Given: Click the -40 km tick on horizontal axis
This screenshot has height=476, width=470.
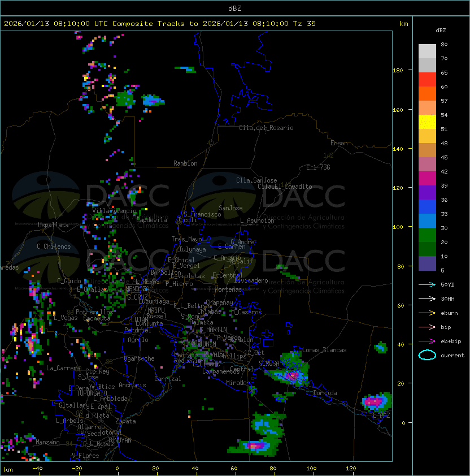Looking at the screenshot, I should click(37, 469).
